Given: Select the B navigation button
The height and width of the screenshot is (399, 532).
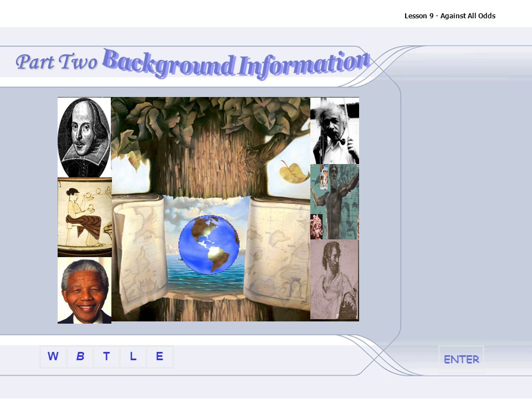Looking at the screenshot, I should (80, 356).
